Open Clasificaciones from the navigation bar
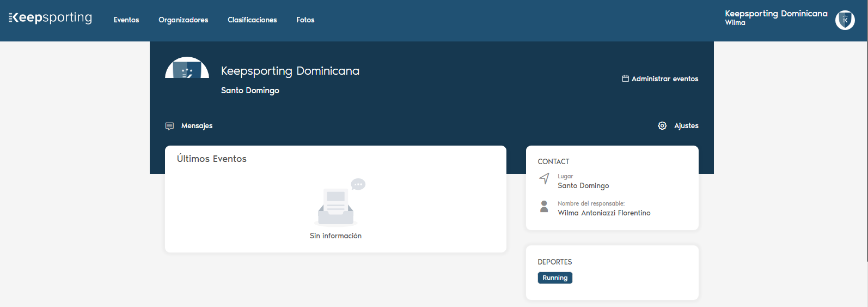 pyautogui.click(x=252, y=20)
